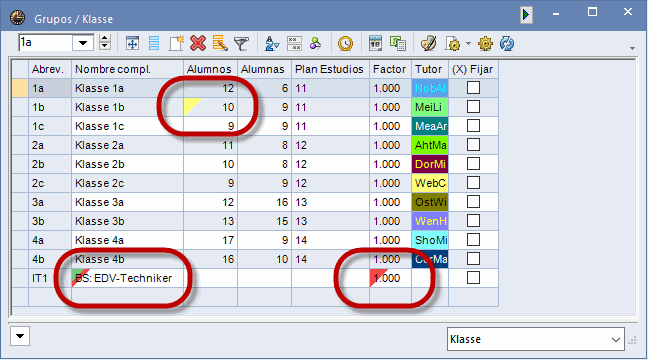This screenshot has width=648, height=360.
Task: Select blue tutor cell NobAl
Action: 430,88
